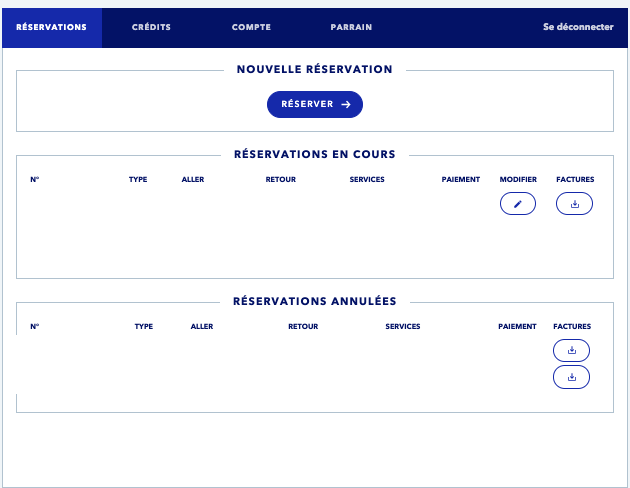Download invoice for the current reservation
630x488 pixels.
(574, 204)
